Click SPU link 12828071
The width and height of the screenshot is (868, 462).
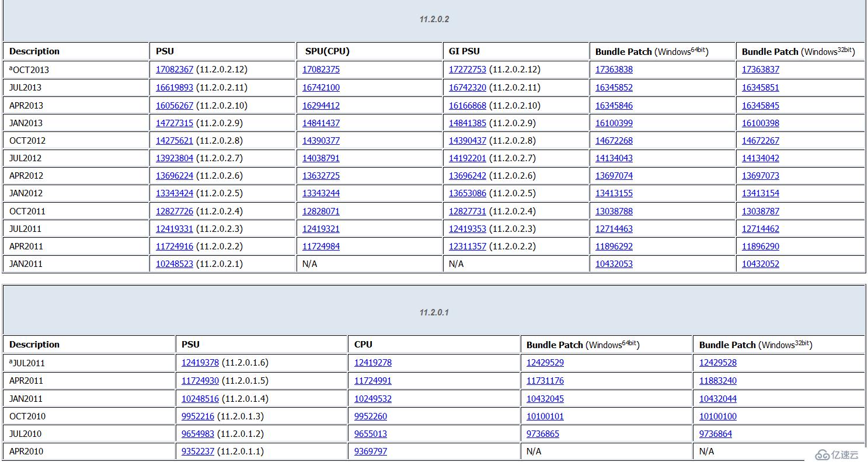click(x=321, y=211)
